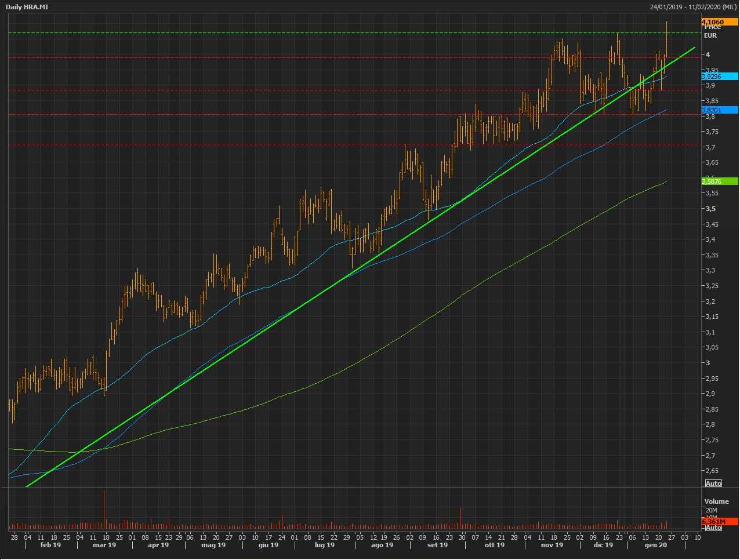Click the 'Daily HRA.MI' chart title
This screenshot has height=560, width=740.
point(27,7)
